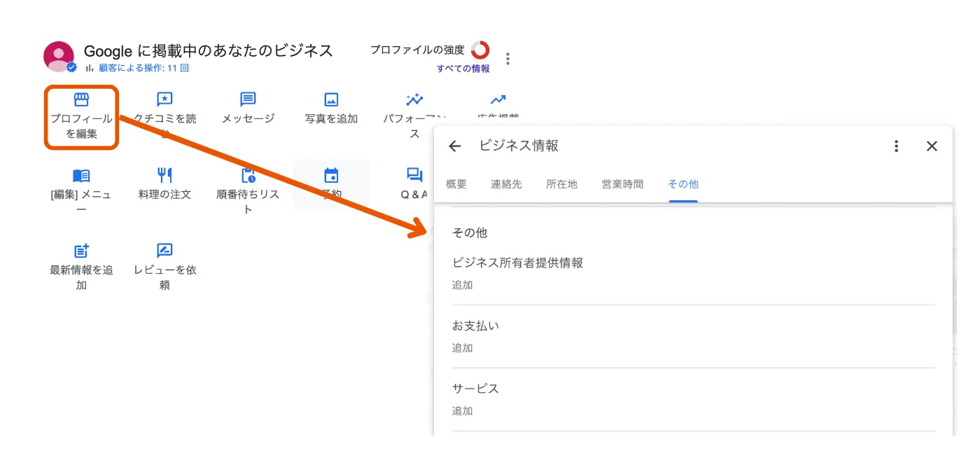Screen dimensions: 980x465
Task: Open the 予約 calendar icon
Action: (331, 175)
